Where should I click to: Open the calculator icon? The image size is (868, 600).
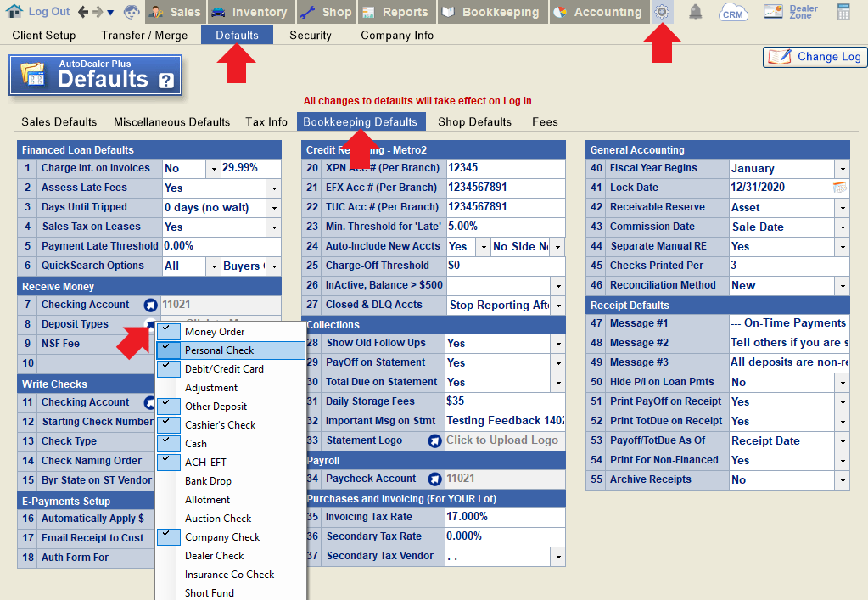843,12
